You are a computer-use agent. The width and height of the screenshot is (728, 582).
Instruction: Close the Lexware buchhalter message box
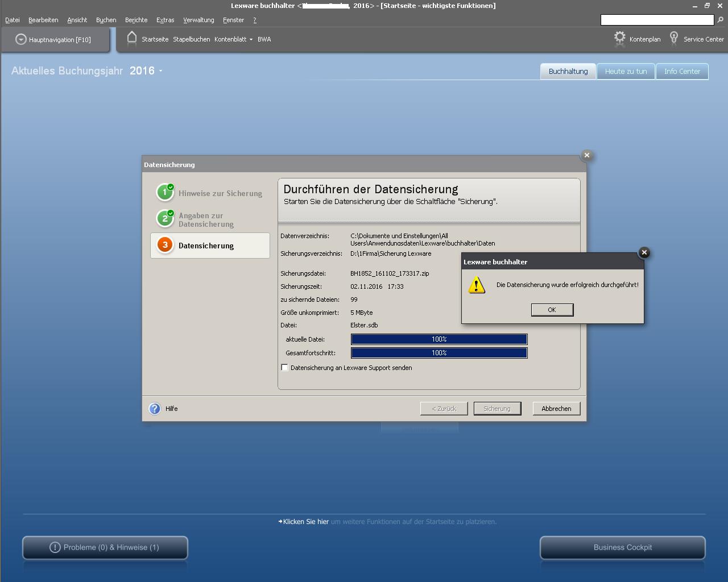pyautogui.click(x=644, y=252)
